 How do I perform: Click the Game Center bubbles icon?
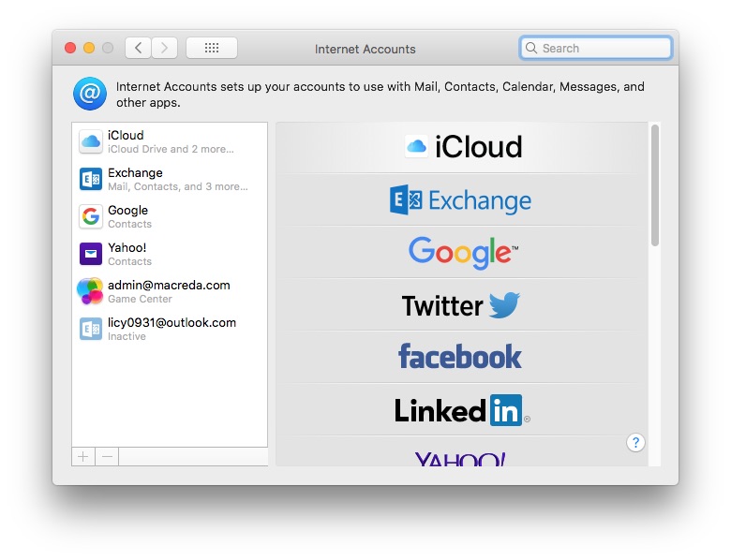(x=90, y=291)
